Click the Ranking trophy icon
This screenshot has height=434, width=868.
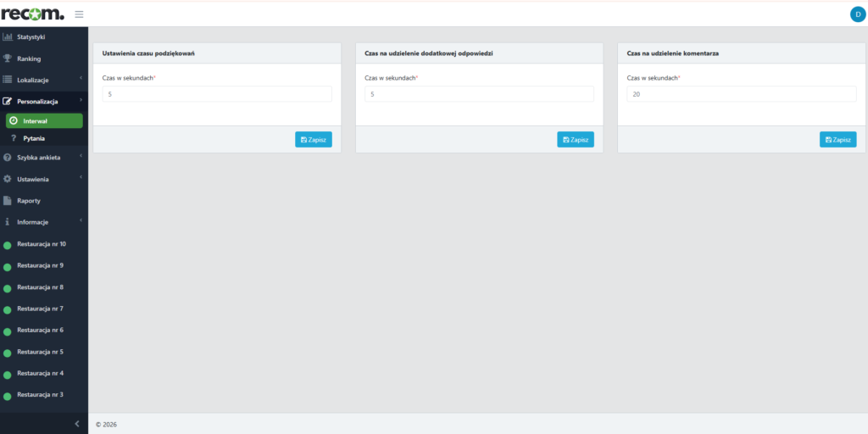[8, 58]
